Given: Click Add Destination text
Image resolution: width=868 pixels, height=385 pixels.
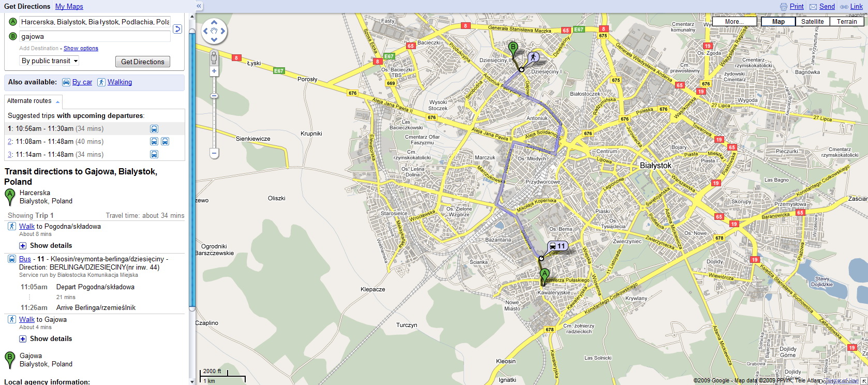Looking at the screenshot, I should (x=39, y=48).
